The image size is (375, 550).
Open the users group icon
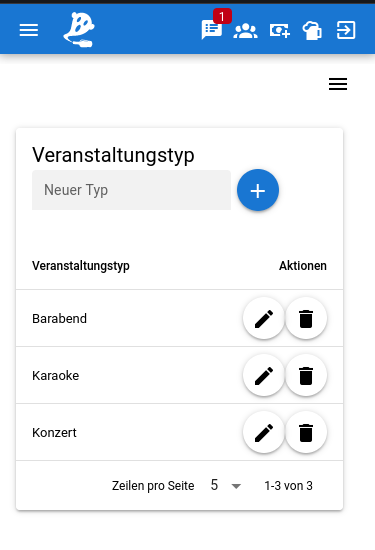click(x=246, y=31)
